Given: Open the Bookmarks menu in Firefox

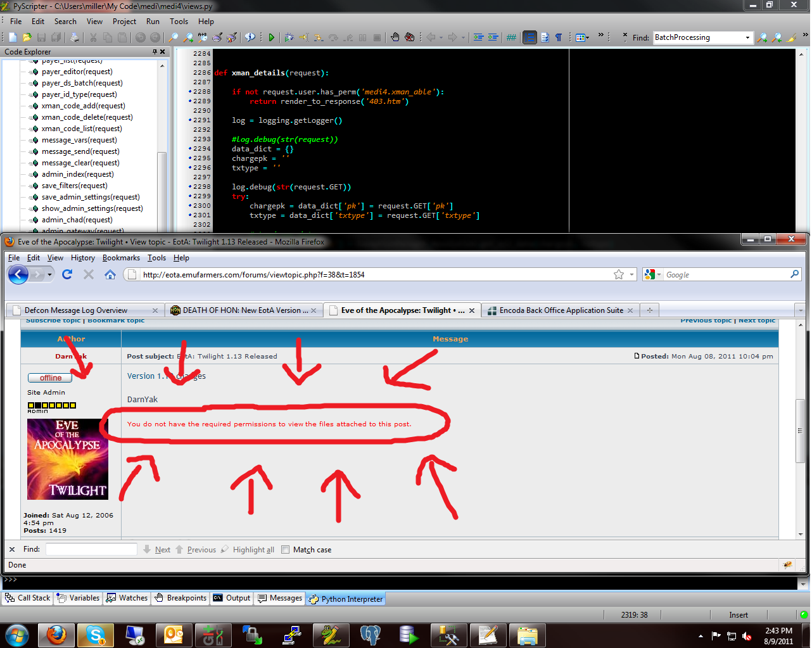Looking at the screenshot, I should 121,258.
